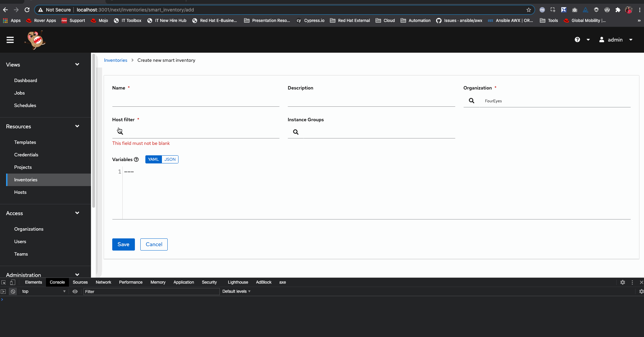Click the console Filter field
The height and width of the screenshot is (337, 644).
151,291
